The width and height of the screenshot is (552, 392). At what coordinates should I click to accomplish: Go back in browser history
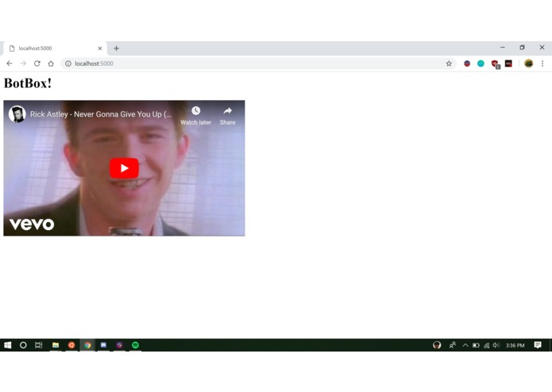(x=10, y=63)
